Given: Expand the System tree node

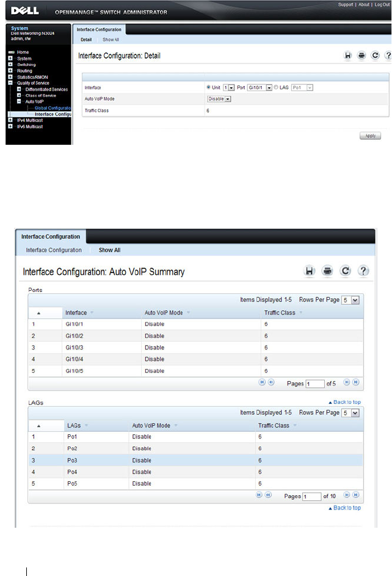Looking at the screenshot, I should click(10, 59).
